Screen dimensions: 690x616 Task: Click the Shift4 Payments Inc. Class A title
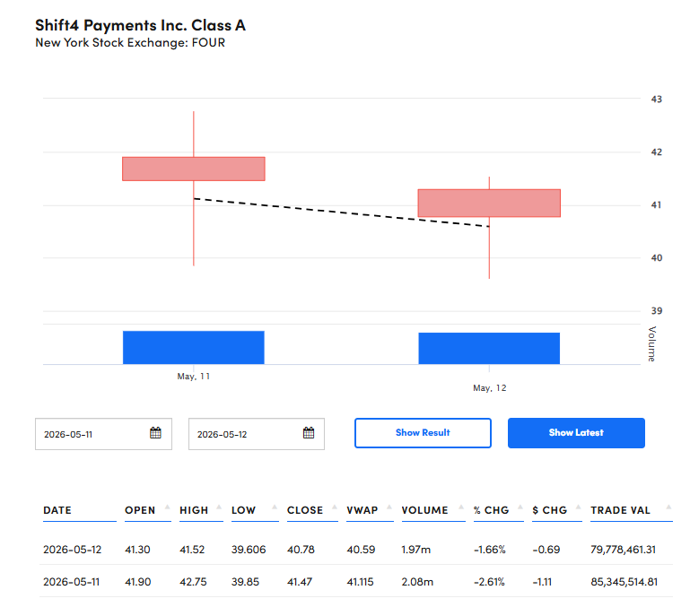pyautogui.click(x=140, y=25)
